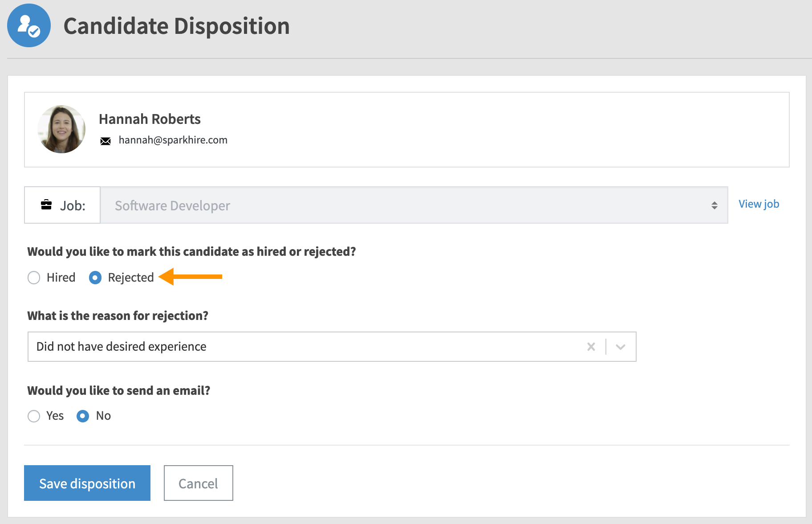
Task: Click the Save disposition button
Action: click(x=87, y=483)
